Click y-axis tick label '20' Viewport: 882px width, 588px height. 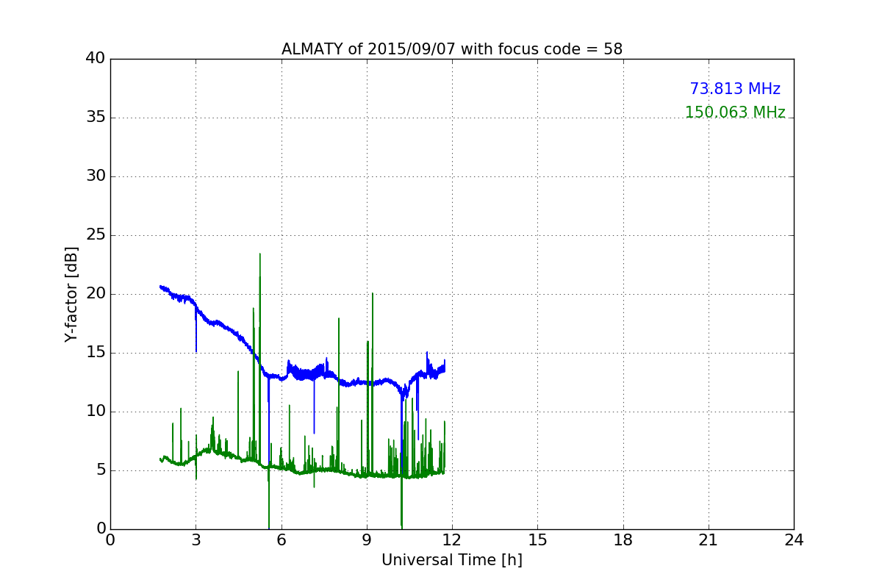point(96,294)
